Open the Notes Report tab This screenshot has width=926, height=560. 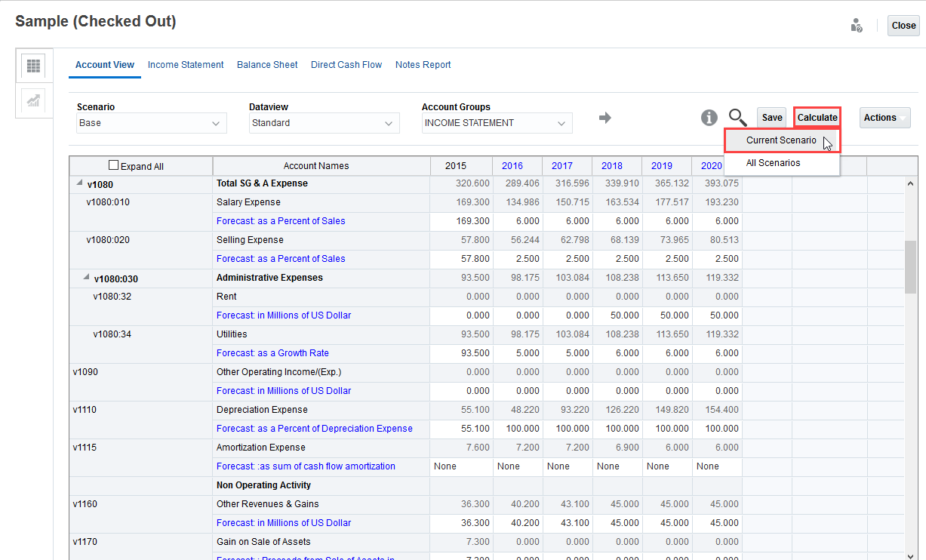(423, 65)
